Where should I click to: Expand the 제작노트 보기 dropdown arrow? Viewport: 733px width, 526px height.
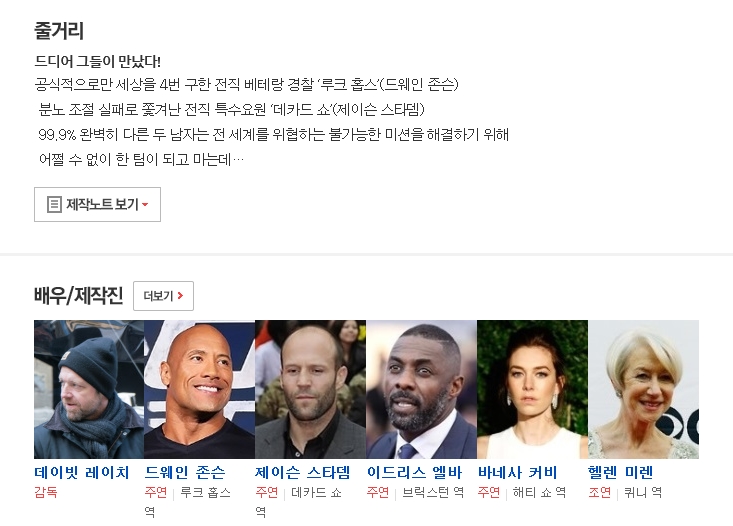145,205
